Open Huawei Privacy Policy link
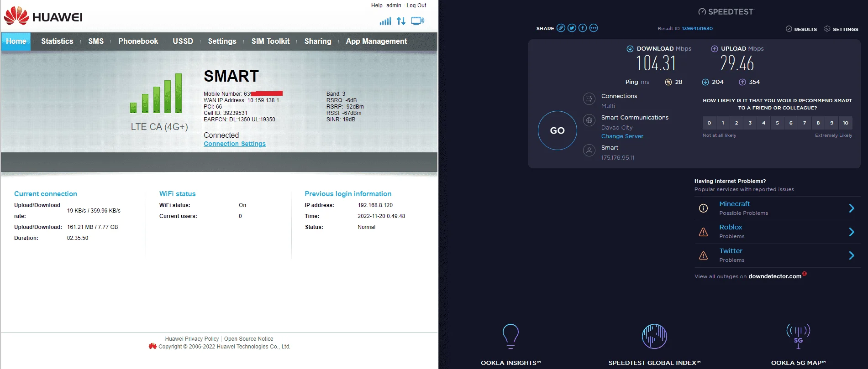The height and width of the screenshot is (369, 868). (192, 339)
